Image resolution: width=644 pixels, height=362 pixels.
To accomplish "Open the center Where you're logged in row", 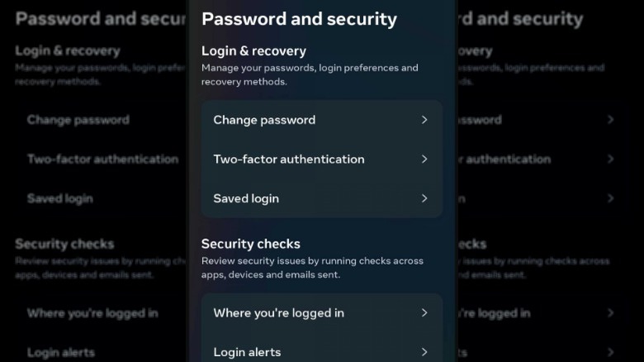I will (x=278, y=312).
